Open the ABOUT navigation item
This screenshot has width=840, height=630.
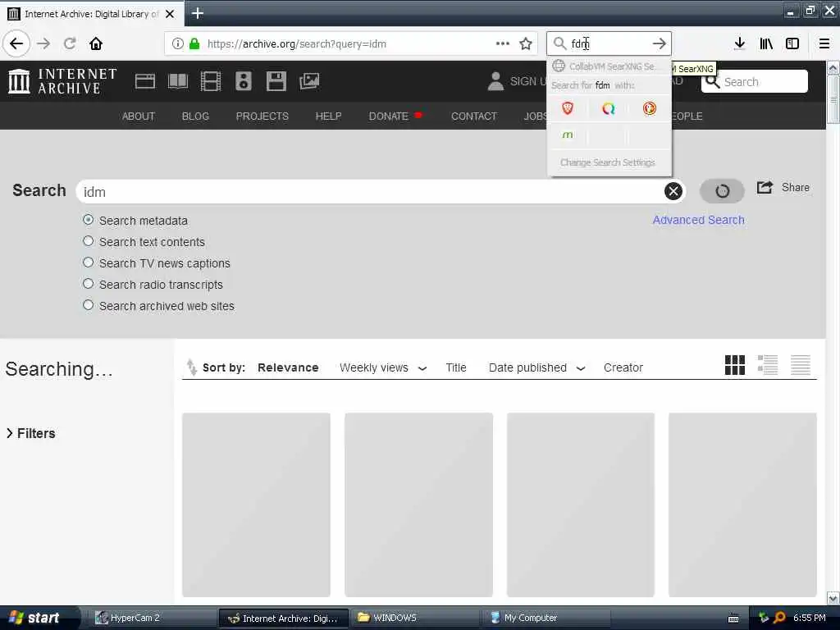pyautogui.click(x=138, y=116)
